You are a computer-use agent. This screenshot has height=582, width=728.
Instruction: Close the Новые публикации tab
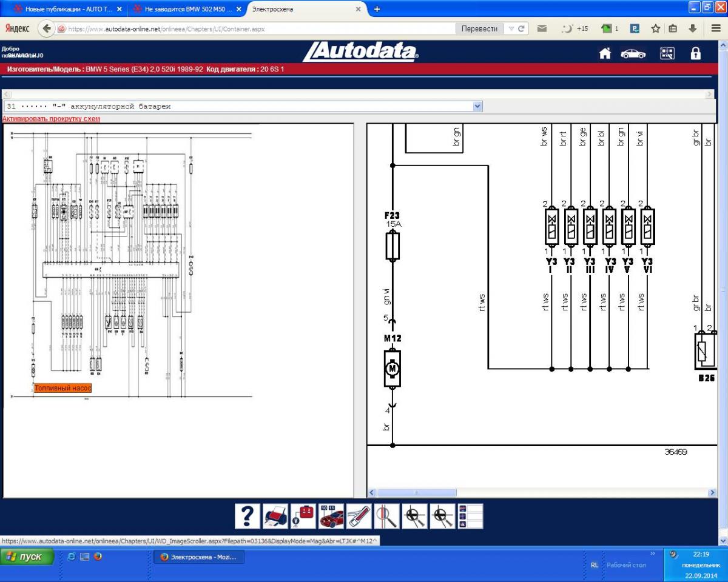click(x=119, y=9)
